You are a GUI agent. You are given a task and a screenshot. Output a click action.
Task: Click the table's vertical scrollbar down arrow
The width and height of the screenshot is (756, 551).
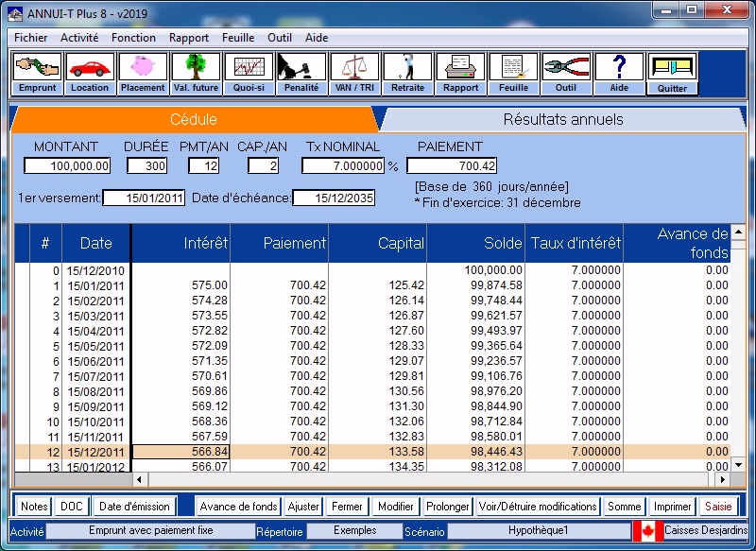(x=738, y=465)
